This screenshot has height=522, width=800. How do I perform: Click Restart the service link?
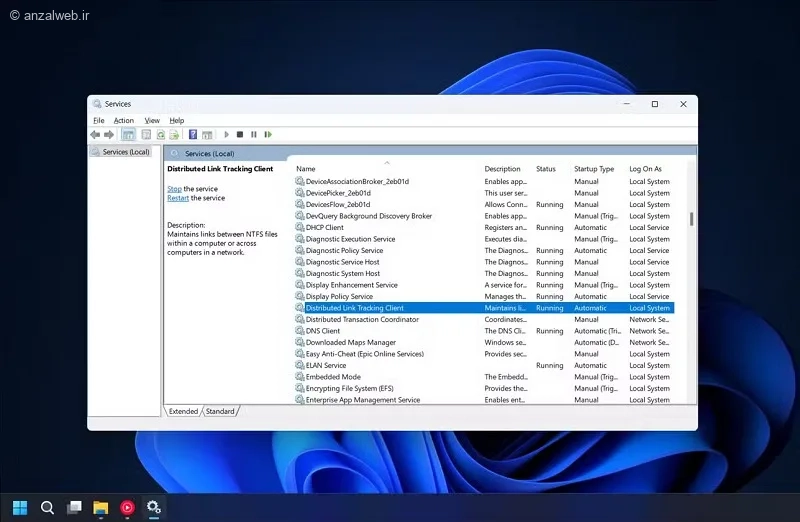click(178, 198)
